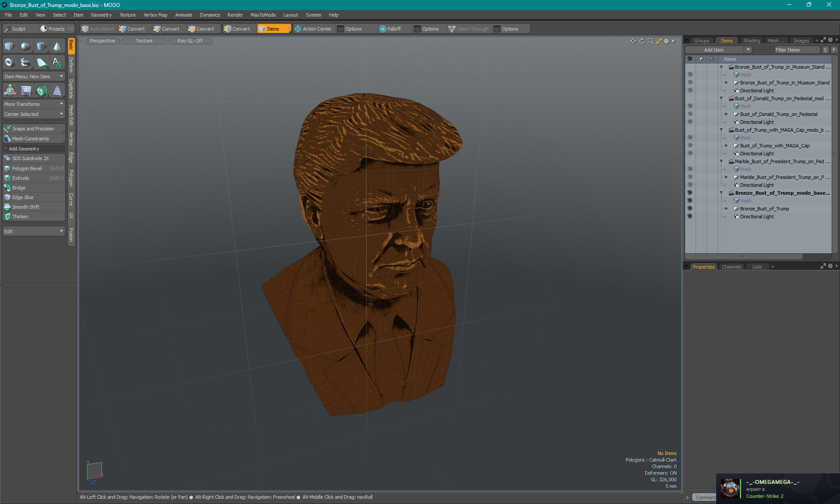
Task: Click the Polygon Bevel button
Action: (34, 168)
